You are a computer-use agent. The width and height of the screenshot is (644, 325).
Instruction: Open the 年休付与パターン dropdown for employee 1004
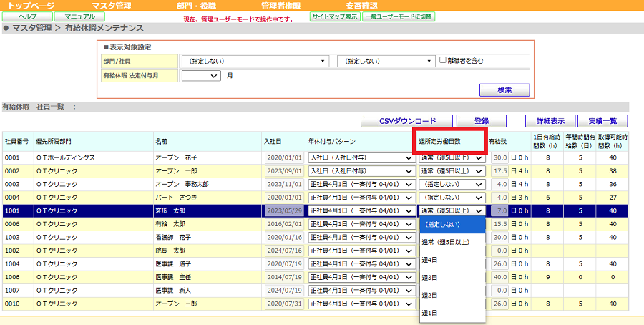[x=361, y=263]
